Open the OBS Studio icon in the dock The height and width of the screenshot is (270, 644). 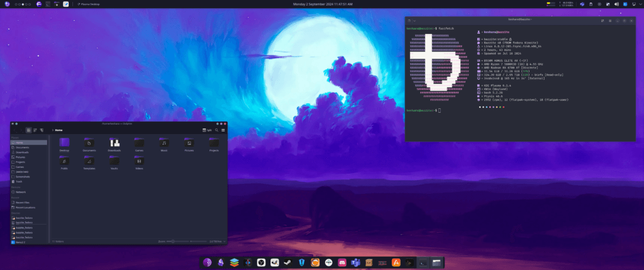[261, 262]
